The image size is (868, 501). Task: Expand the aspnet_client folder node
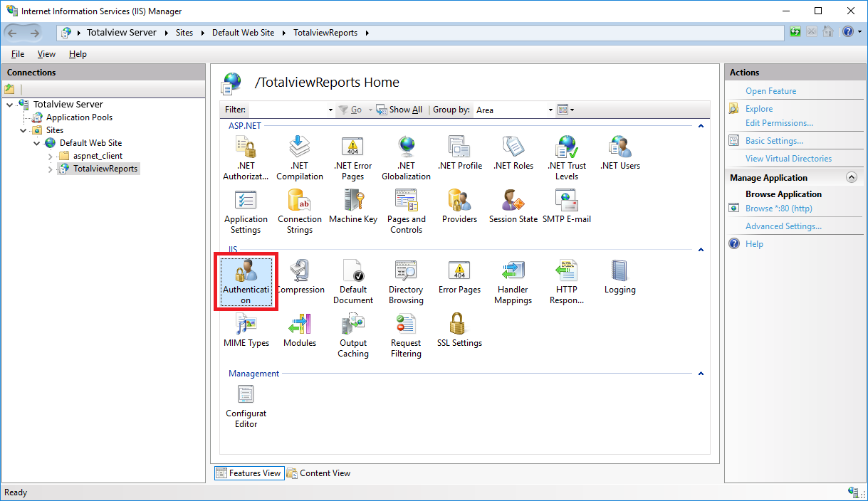[51, 156]
